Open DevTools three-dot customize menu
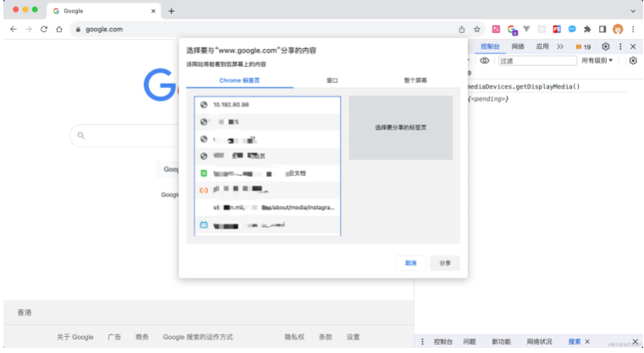The width and height of the screenshot is (644, 353). point(620,47)
